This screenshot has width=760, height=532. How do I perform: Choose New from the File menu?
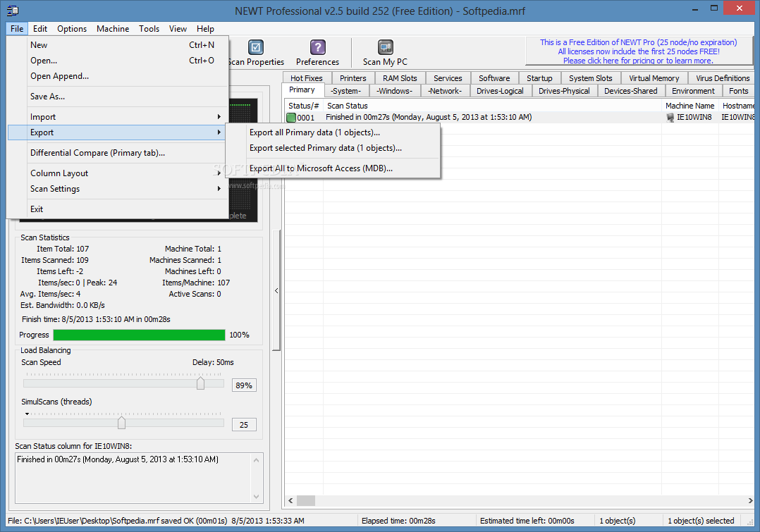point(117,45)
